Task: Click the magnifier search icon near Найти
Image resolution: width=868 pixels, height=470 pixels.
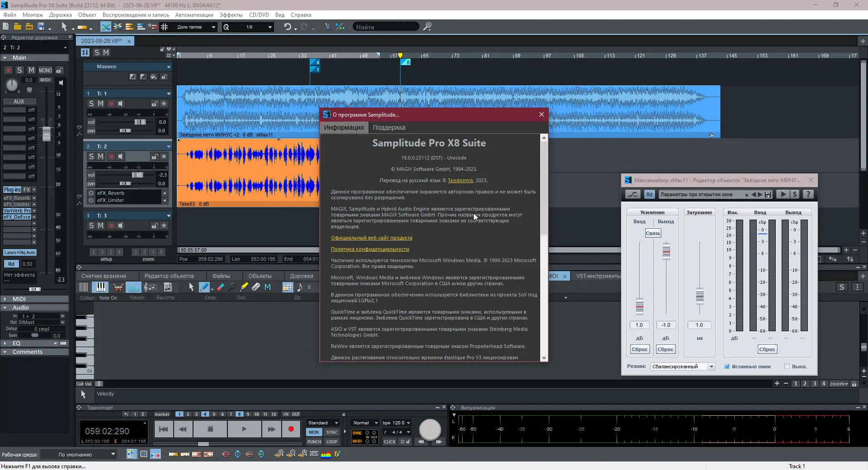Action: [x=427, y=27]
